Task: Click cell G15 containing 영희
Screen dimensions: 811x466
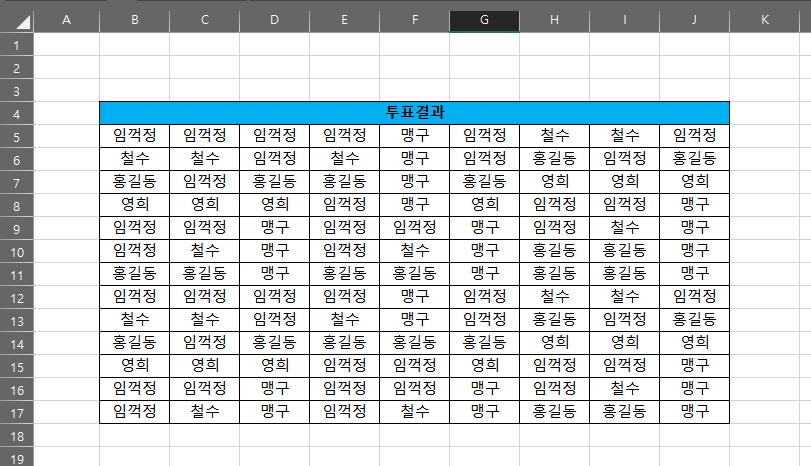Action: click(x=484, y=366)
